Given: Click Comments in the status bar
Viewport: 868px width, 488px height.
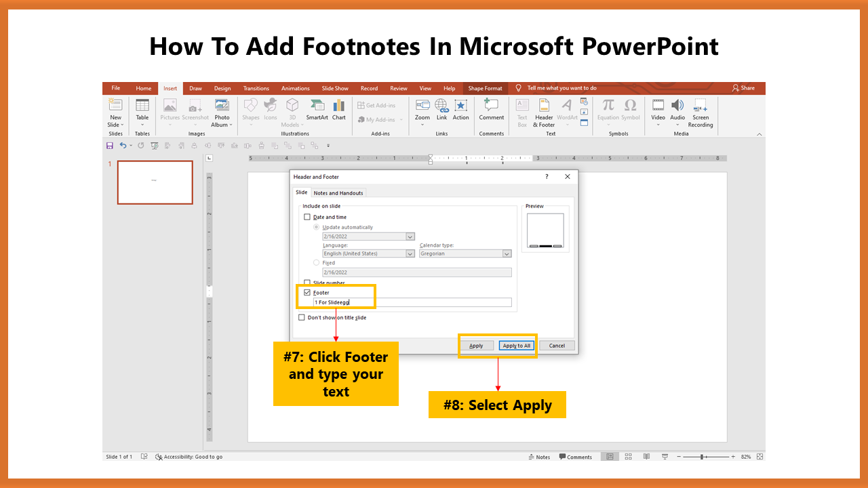Looking at the screenshot, I should [x=576, y=457].
